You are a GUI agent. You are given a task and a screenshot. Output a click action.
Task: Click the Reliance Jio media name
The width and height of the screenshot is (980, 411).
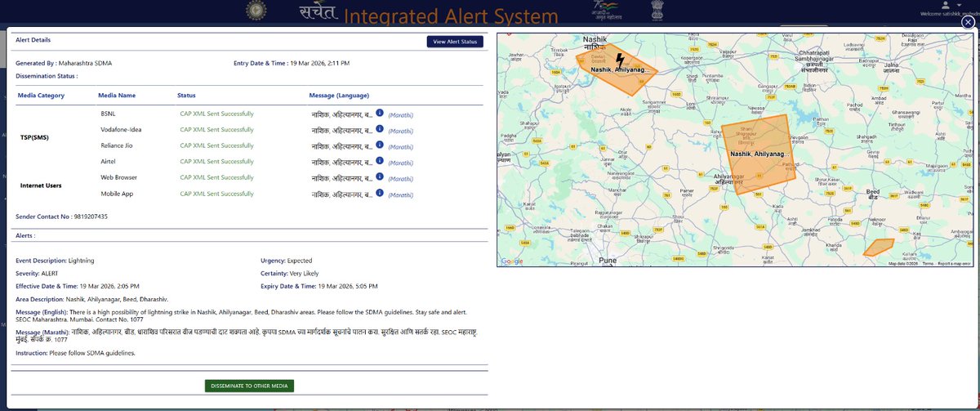118,145
